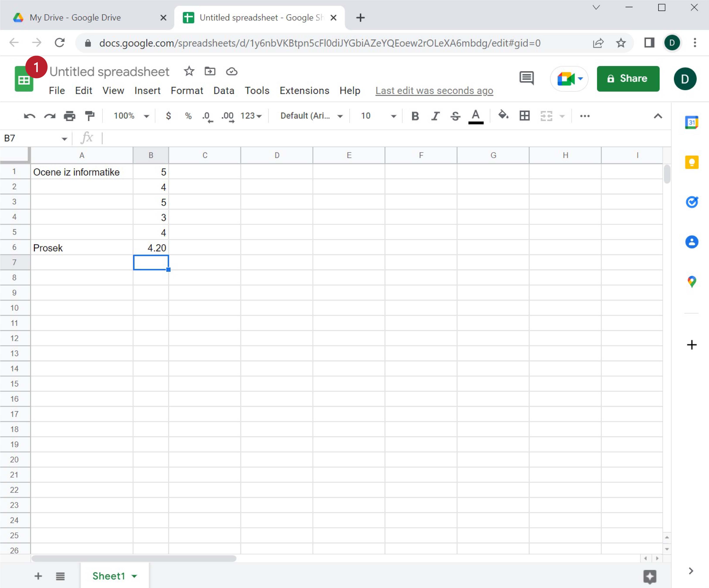Switch to My Drive browser tab
The height and width of the screenshot is (588, 709).
pyautogui.click(x=75, y=17)
